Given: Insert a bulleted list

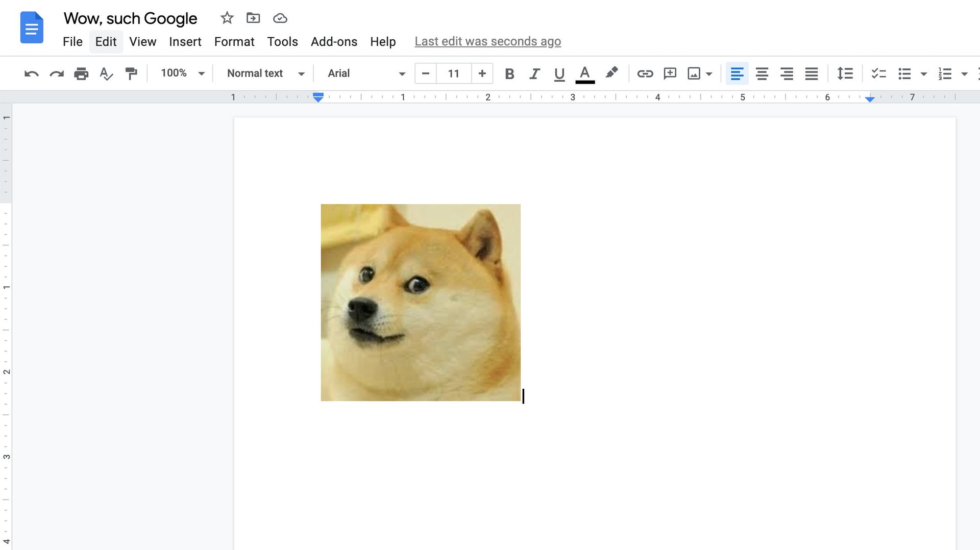Looking at the screenshot, I should click(904, 73).
